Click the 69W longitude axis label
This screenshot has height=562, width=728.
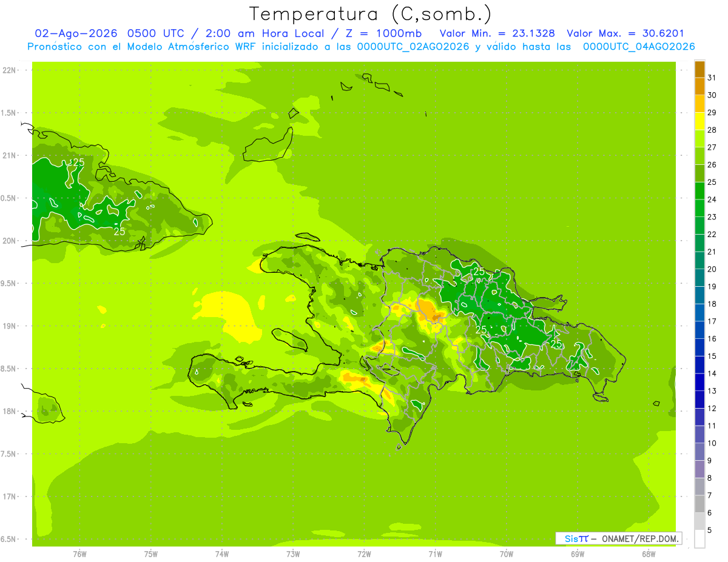tap(578, 554)
